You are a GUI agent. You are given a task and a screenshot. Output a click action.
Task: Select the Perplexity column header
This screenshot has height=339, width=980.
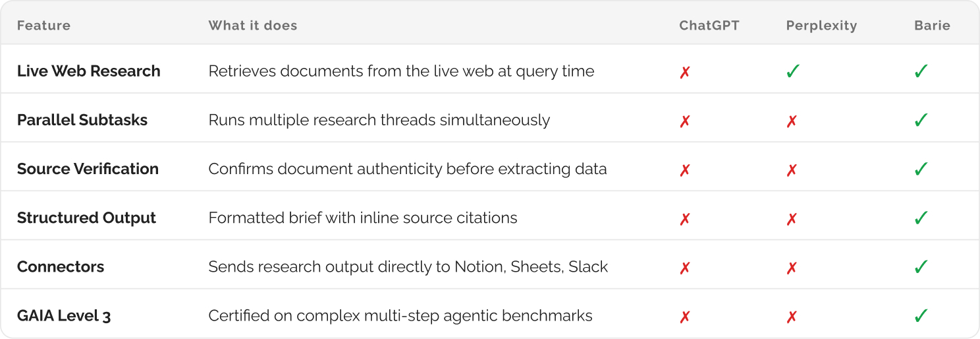tap(821, 26)
